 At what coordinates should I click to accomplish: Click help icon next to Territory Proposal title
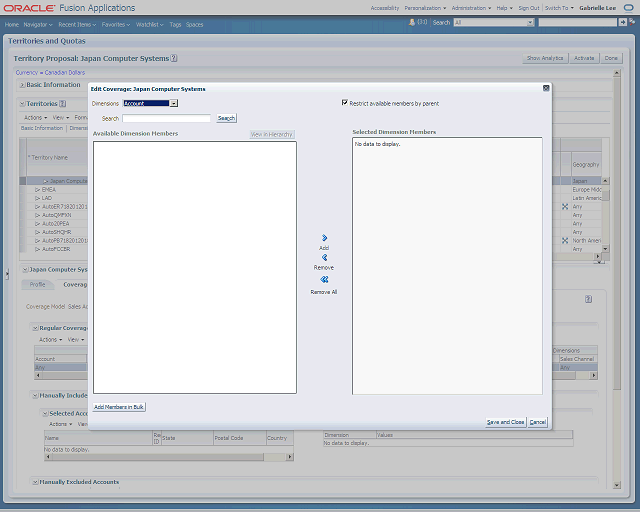[x=174, y=58]
